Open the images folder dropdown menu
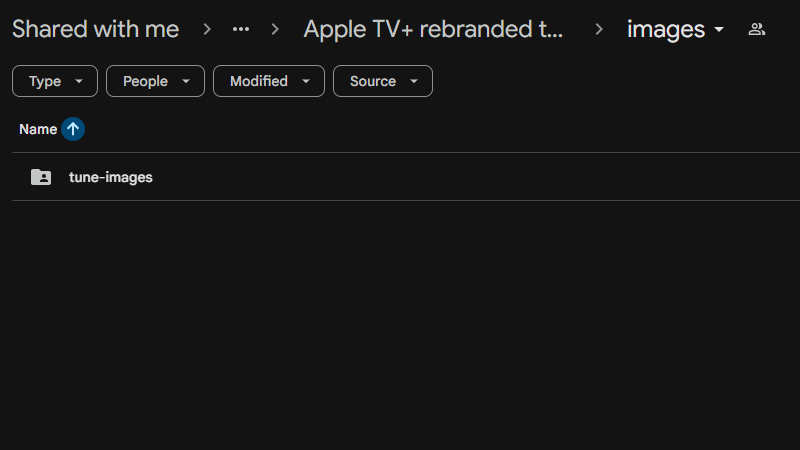Viewport: 800px width, 450px height. point(675,29)
